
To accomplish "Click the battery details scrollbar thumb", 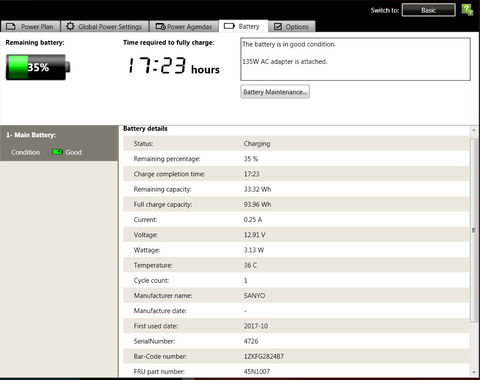I will (x=474, y=230).
